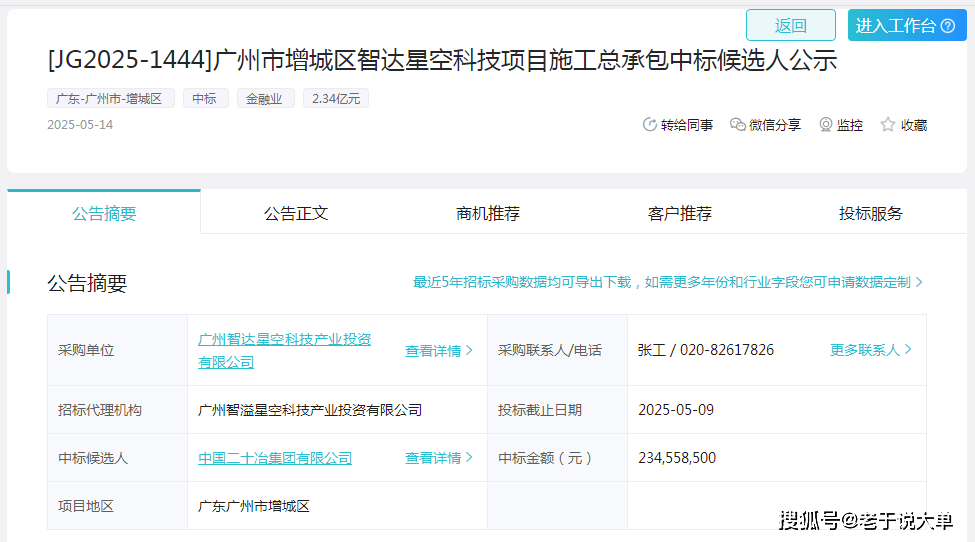Click the 中标 status tag

[205, 98]
